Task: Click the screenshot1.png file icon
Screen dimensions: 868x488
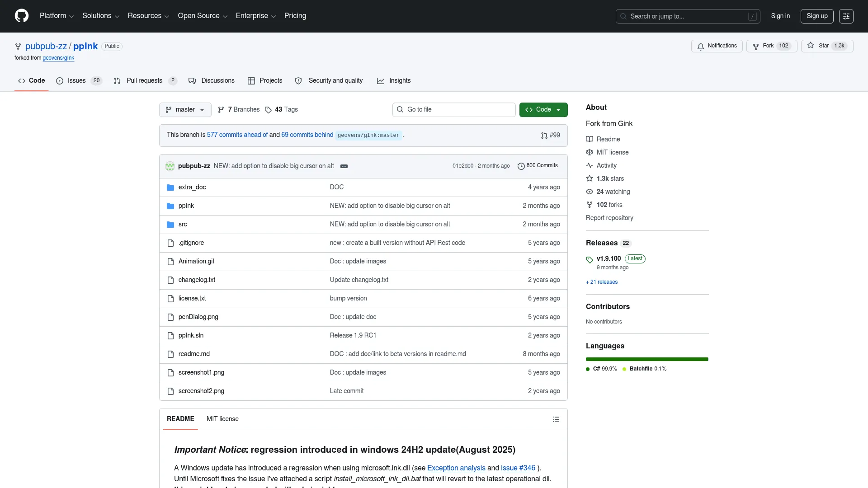Action: pyautogui.click(x=170, y=373)
